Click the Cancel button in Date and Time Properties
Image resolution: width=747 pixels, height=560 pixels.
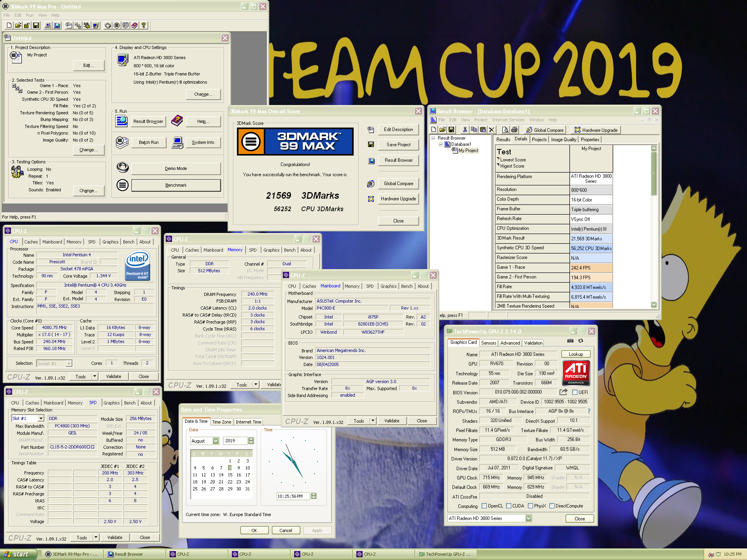[286, 530]
